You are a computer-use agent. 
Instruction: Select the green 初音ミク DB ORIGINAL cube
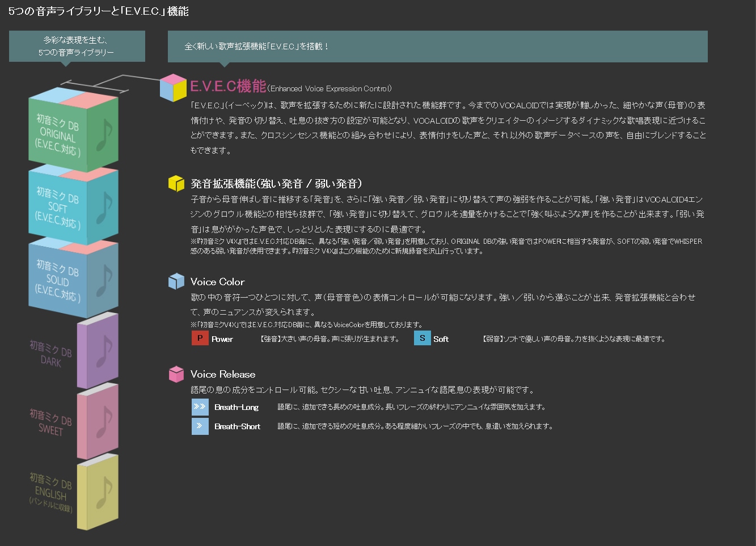[x=73, y=130]
